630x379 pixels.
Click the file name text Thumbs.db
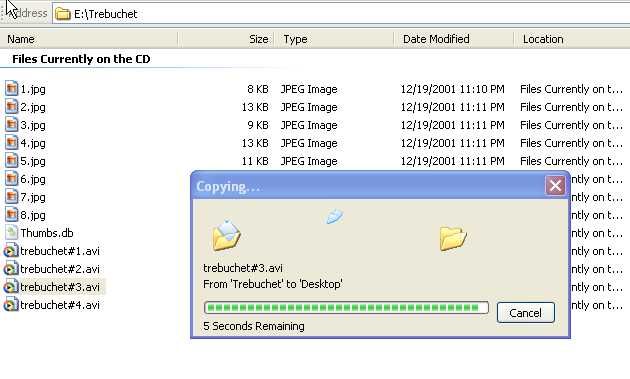click(x=47, y=233)
